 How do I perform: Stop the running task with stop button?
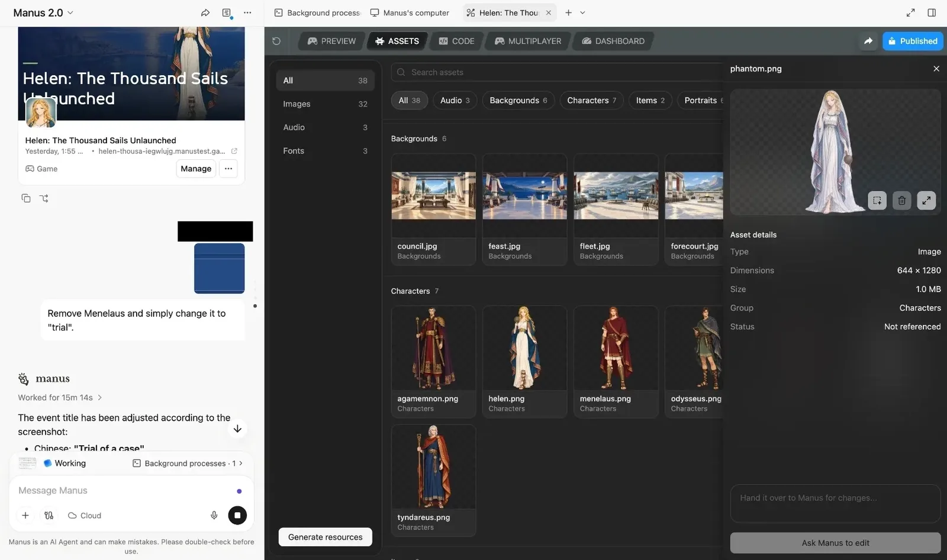[237, 515]
